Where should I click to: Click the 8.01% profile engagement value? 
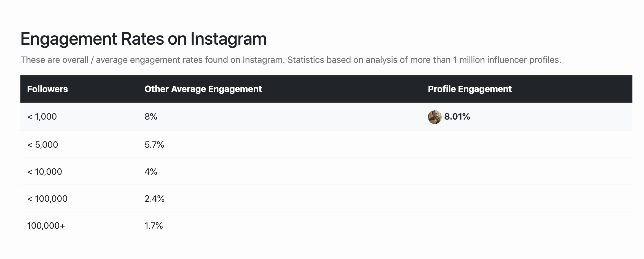[x=457, y=117]
